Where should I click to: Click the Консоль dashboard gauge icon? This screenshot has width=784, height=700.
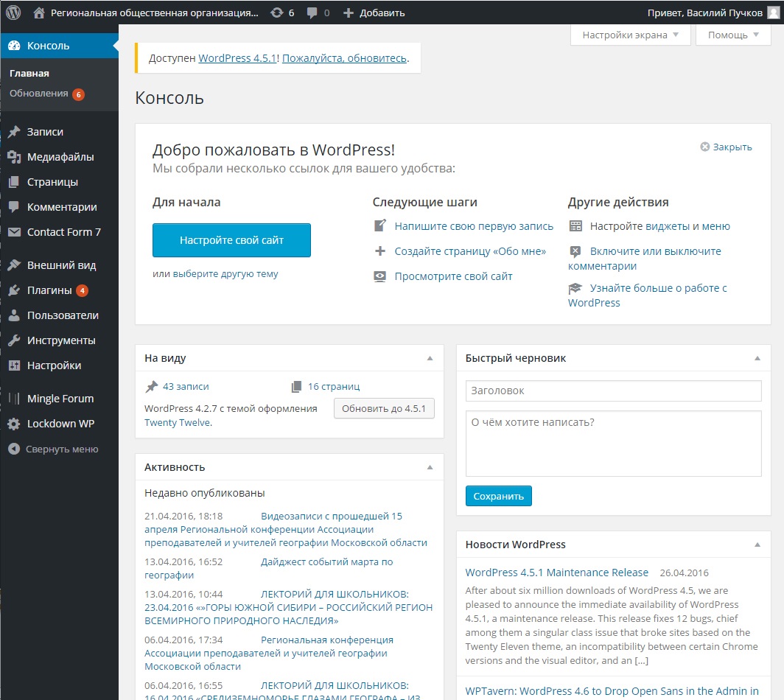point(14,46)
